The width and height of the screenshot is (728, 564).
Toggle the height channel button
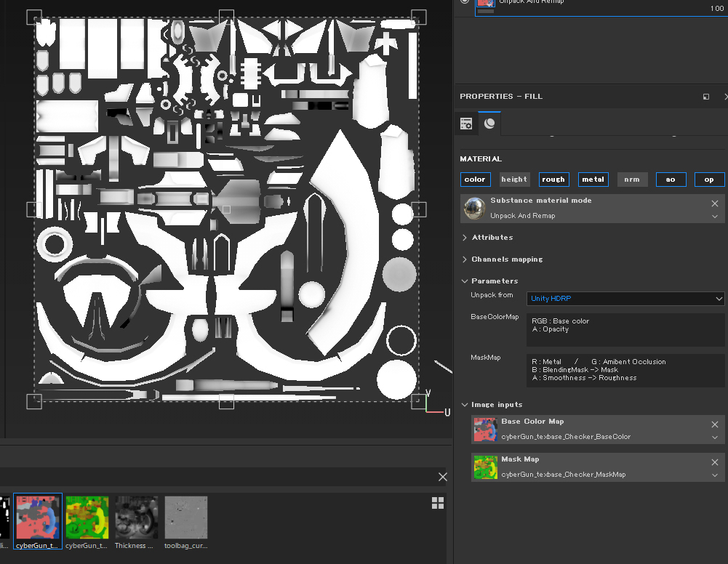pos(514,180)
